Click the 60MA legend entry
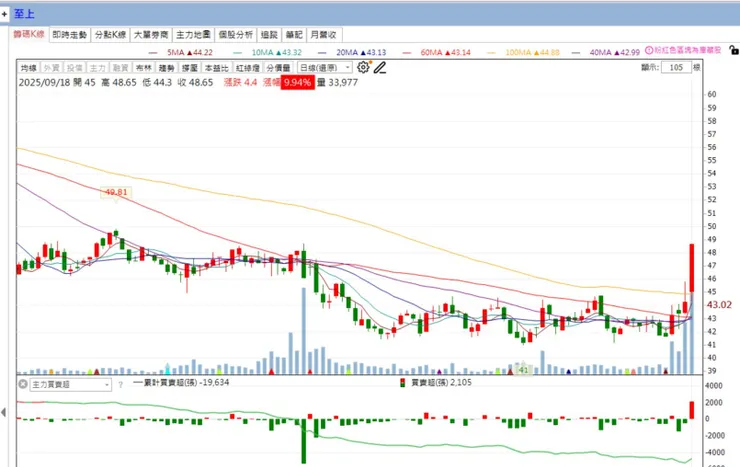This screenshot has width=740, height=467. [x=437, y=52]
